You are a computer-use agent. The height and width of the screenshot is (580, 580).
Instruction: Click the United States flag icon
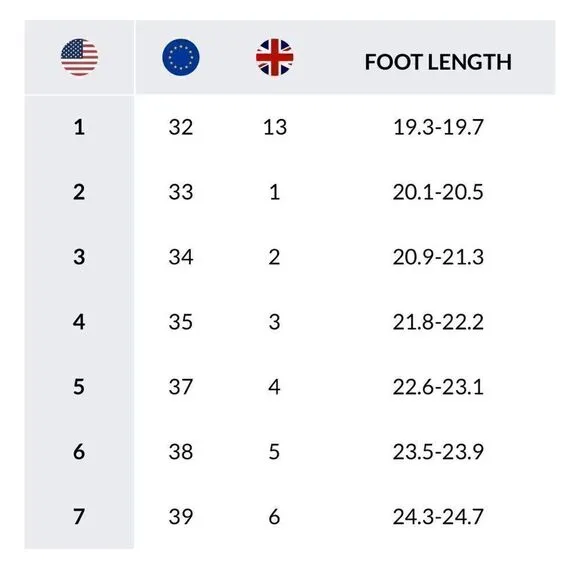click(80, 57)
